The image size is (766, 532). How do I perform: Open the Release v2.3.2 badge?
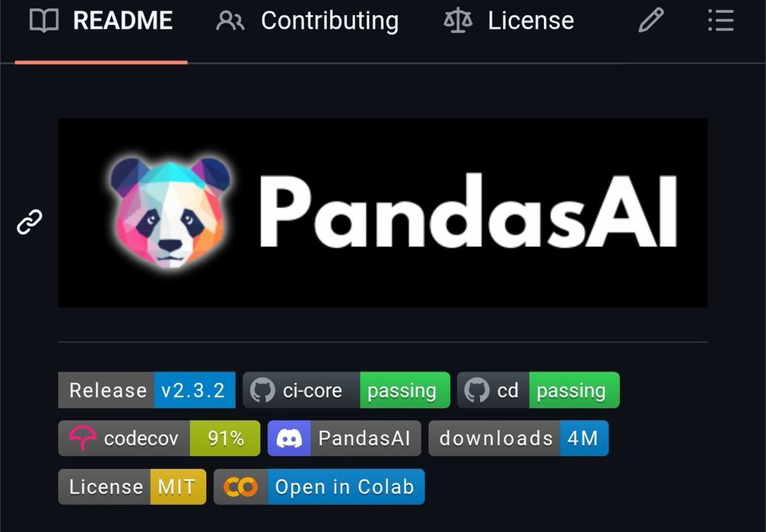[x=147, y=390]
